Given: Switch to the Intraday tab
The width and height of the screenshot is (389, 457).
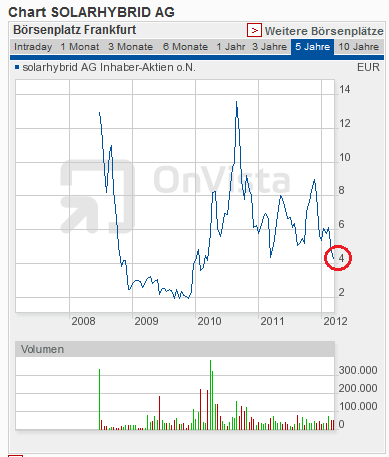Looking at the screenshot, I should click(x=33, y=47).
